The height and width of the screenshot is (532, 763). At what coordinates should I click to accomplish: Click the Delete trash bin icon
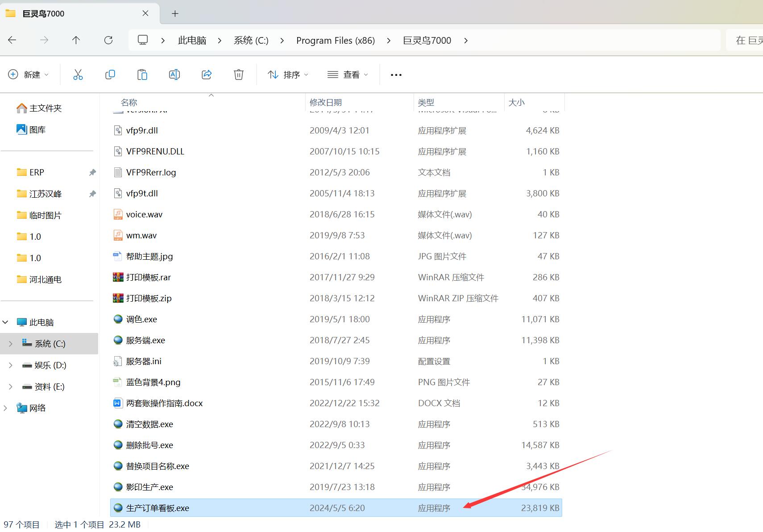[238, 75]
